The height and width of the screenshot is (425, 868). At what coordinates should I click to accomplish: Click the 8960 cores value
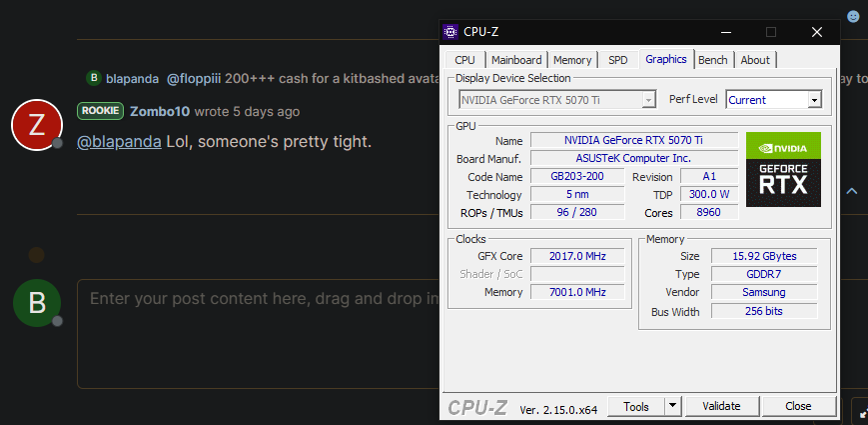709,212
